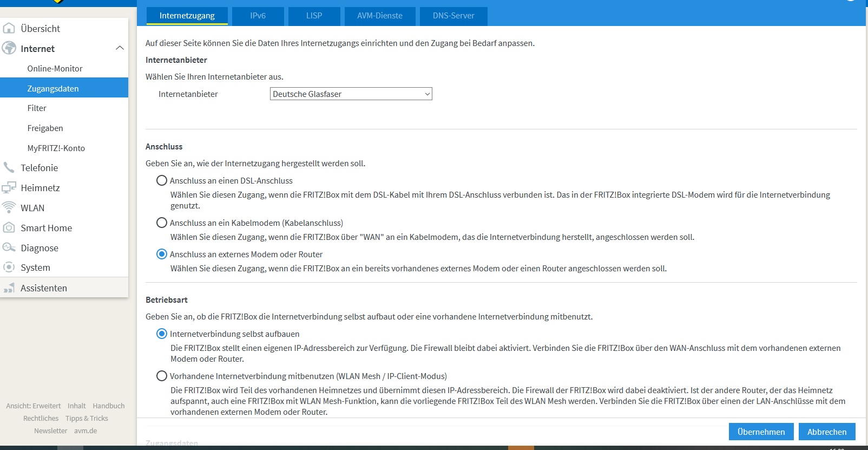Click the Telefonie phone handset icon
The width and height of the screenshot is (868, 450).
click(x=9, y=167)
